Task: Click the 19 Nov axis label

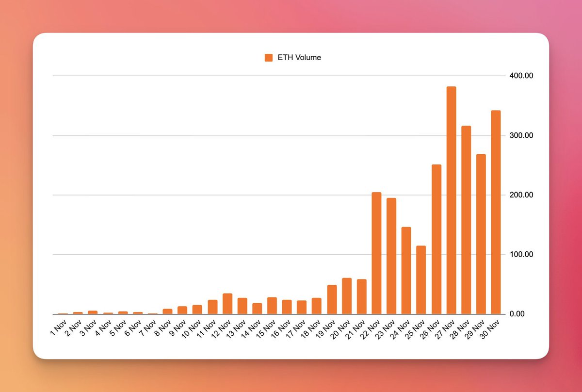Action: [325, 328]
